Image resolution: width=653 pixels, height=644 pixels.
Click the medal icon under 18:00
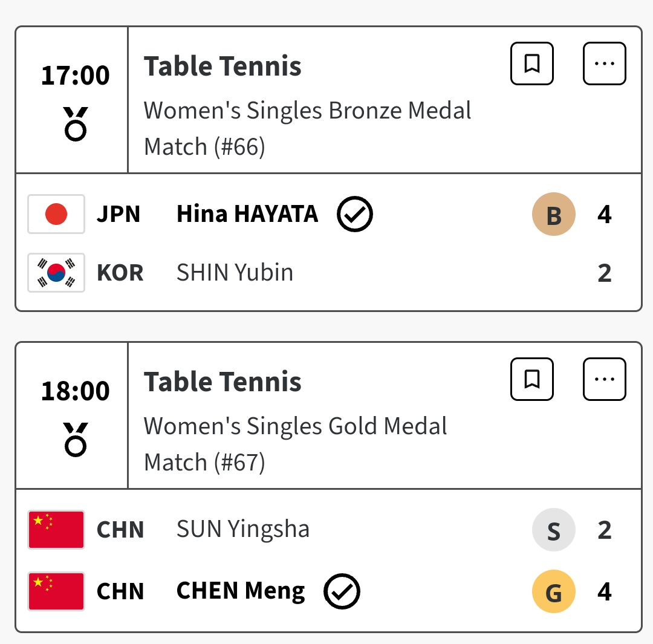tap(76, 439)
